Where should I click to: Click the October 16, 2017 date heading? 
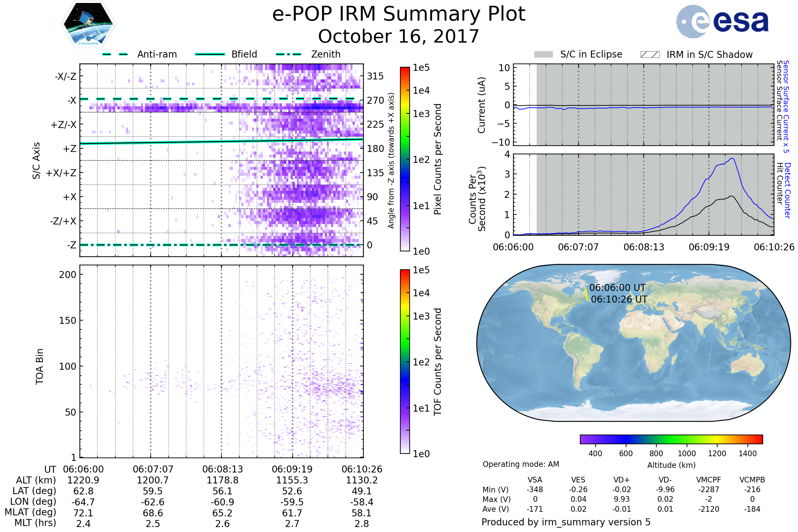(x=399, y=37)
